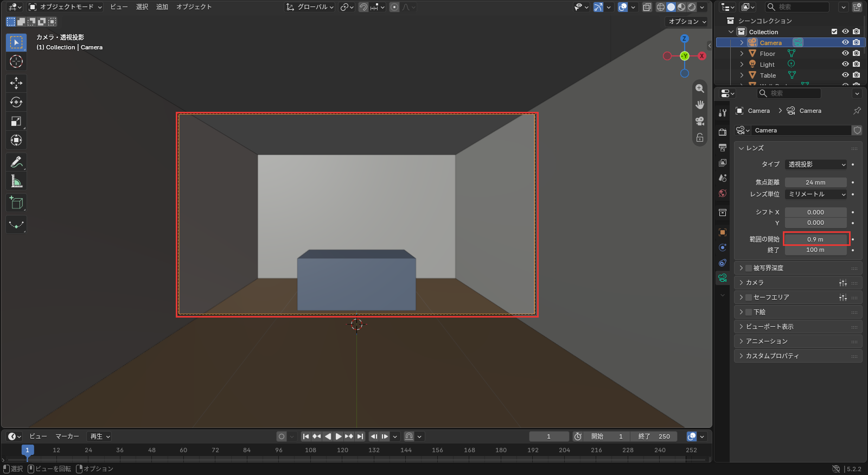
Task: Toggle lock camera to view
Action: [700, 137]
